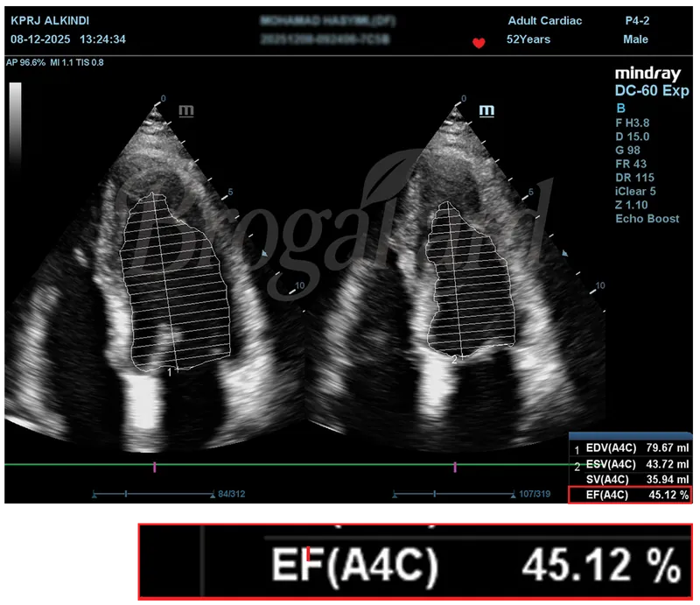Click the 'Z 1.10' zoom parameter

pyautogui.click(x=631, y=205)
